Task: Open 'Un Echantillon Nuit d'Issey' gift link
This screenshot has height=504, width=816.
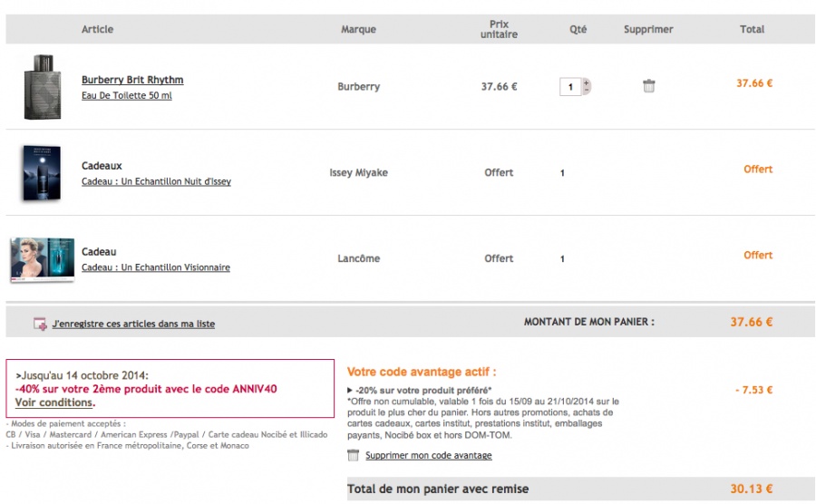Action: [x=156, y=181]
